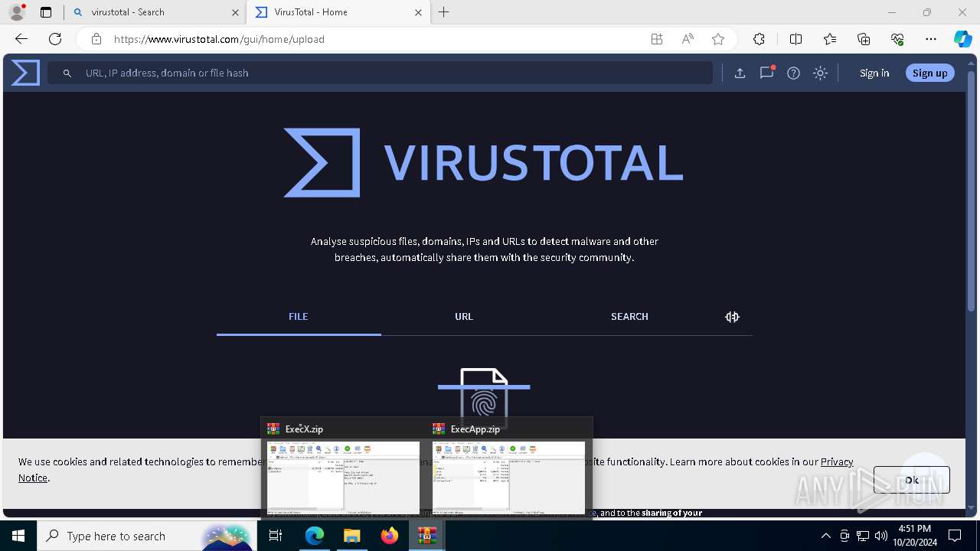Close the VirusTotal - Home tab

tap(418, 12)
